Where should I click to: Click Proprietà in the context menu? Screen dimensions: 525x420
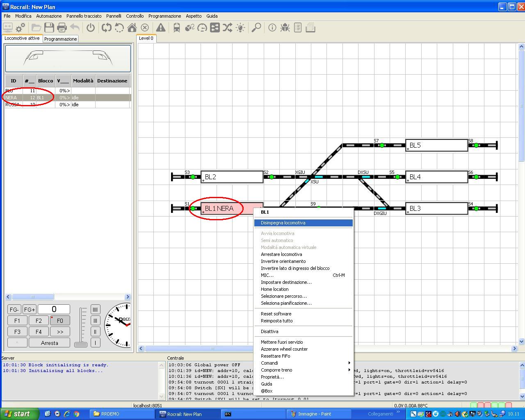304,377
